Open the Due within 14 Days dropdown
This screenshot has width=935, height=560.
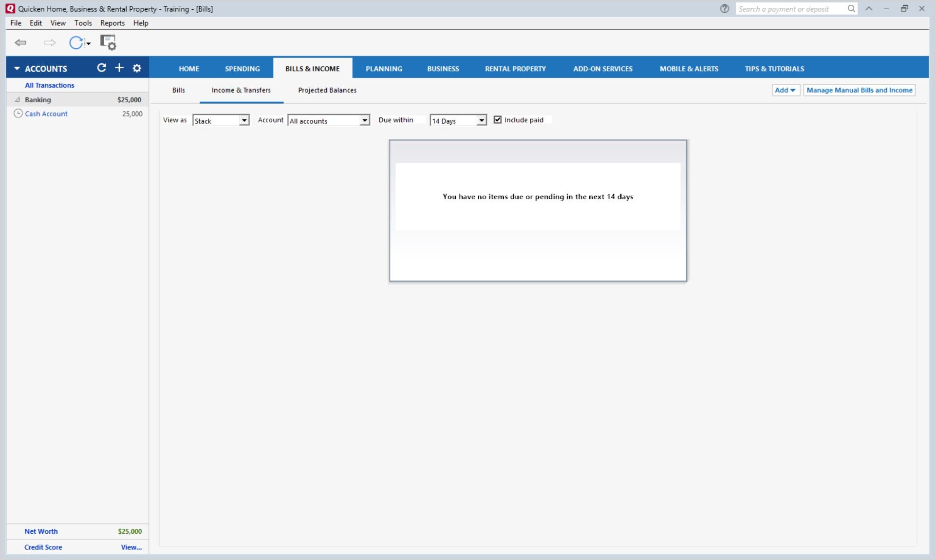tap(481, 120)
